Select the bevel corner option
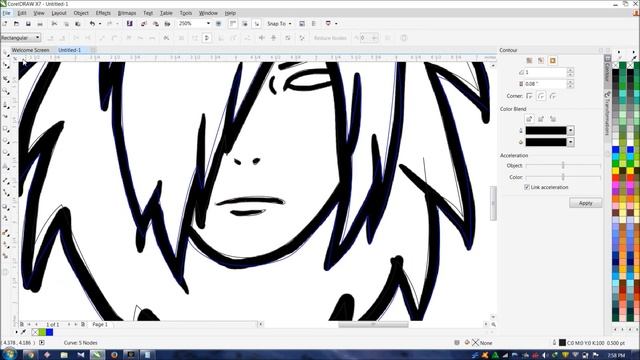Viewport: 640px width, 360px height. [553, 96]
